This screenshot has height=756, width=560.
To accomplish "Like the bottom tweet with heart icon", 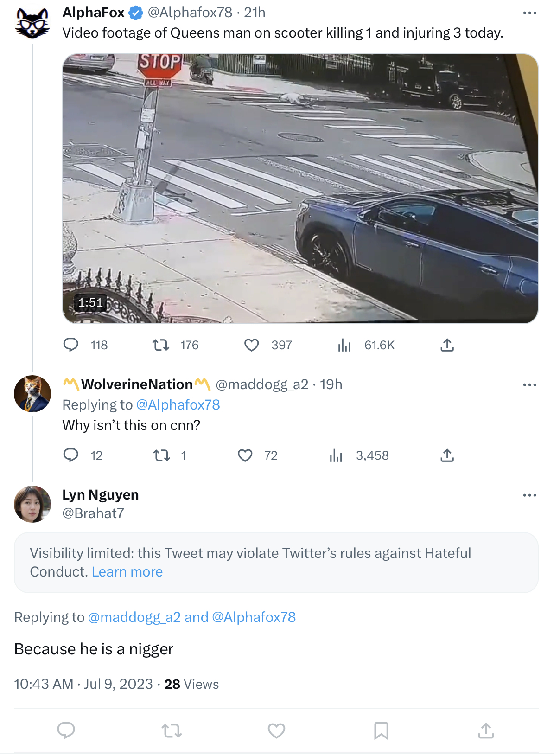I will (x=276, y=731).
